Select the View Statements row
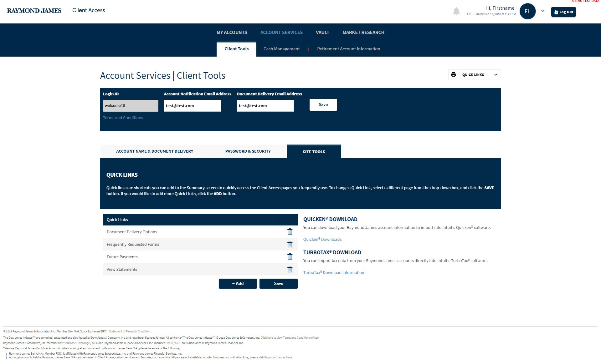Screen dimensions: 601x364 coord(200,269)
